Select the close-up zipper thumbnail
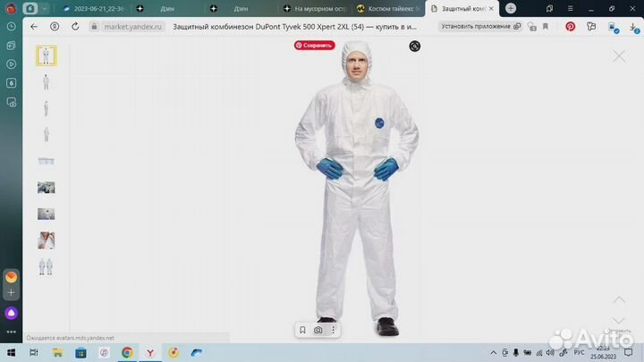The image size is (644, 362). [46, 240]
